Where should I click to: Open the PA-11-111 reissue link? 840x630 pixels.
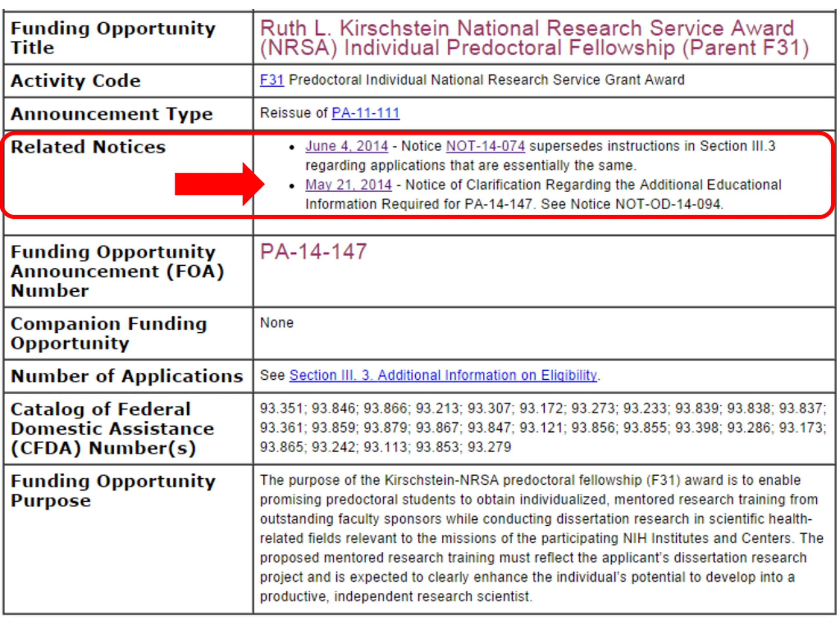pyautogui.click(x=365, y=113)
